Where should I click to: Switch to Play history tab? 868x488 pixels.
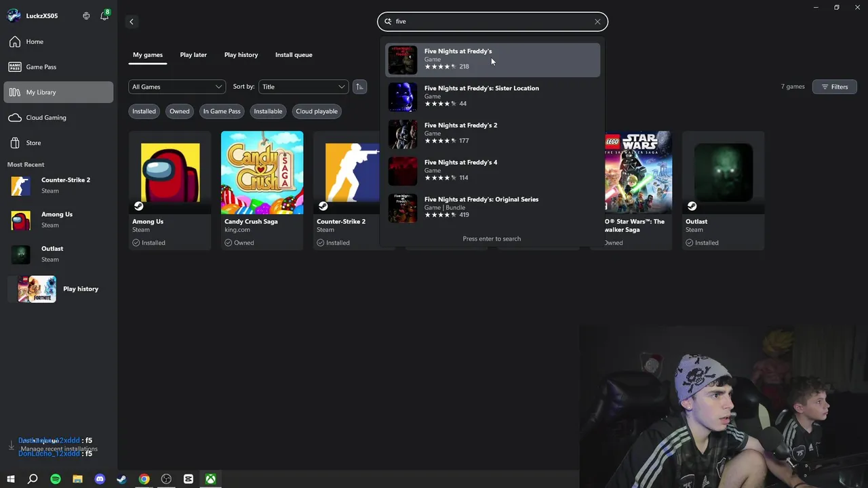click(241, 55)
